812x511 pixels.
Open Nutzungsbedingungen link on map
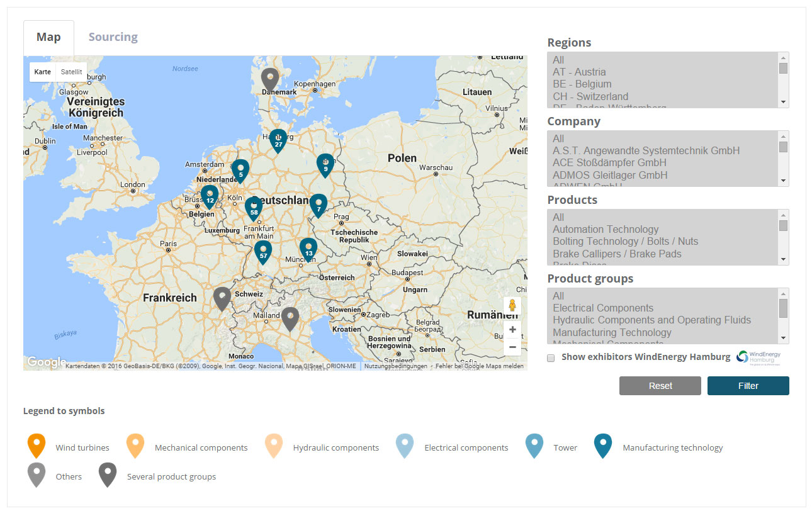pos(395,366)
